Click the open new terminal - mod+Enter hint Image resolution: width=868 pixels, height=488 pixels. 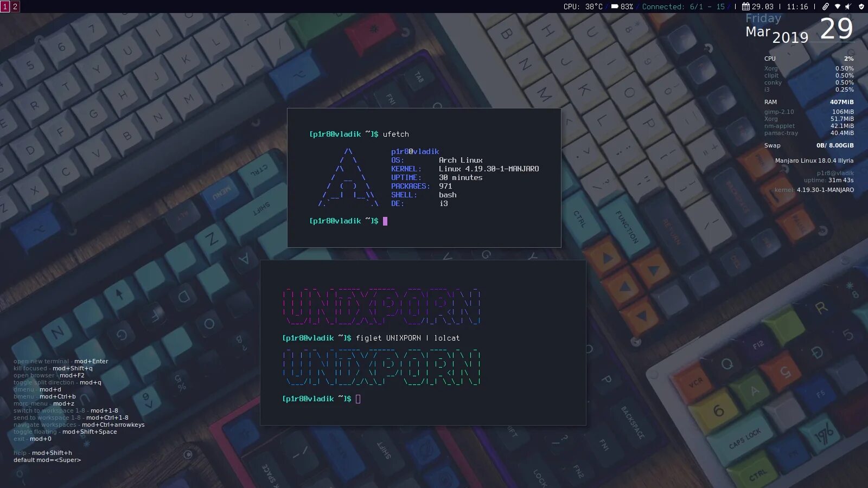pyautogui.click(x=61, y=361)
